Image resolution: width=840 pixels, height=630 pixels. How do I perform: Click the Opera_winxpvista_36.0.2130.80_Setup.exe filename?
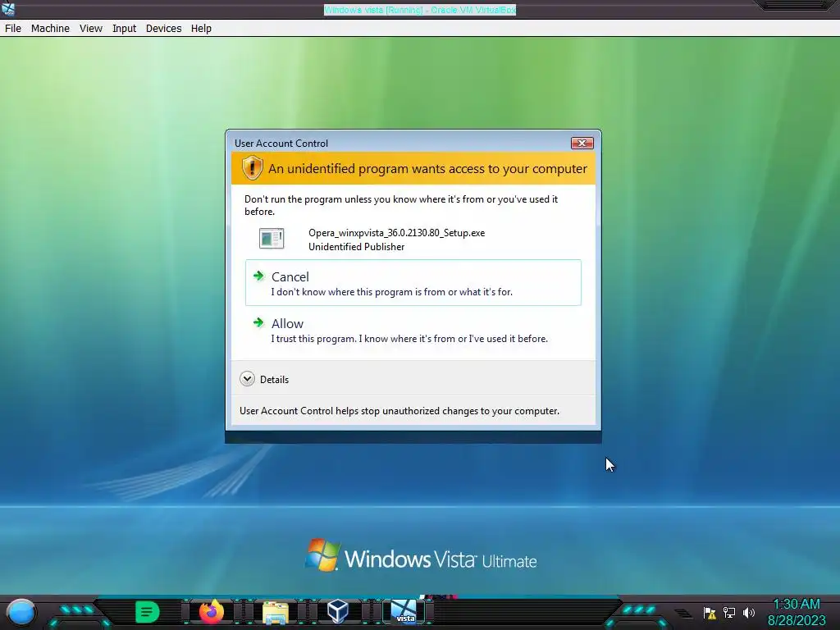(396, 233)
